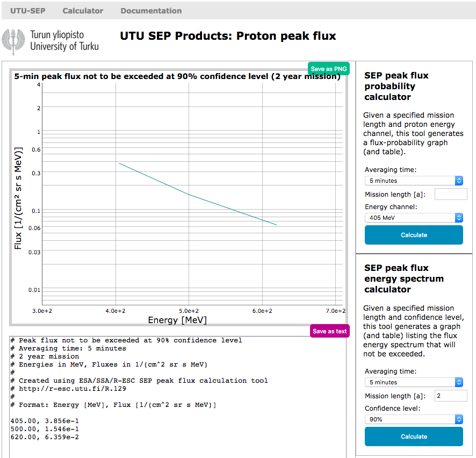Click the teal flux curve in the graph

[188, 194]
